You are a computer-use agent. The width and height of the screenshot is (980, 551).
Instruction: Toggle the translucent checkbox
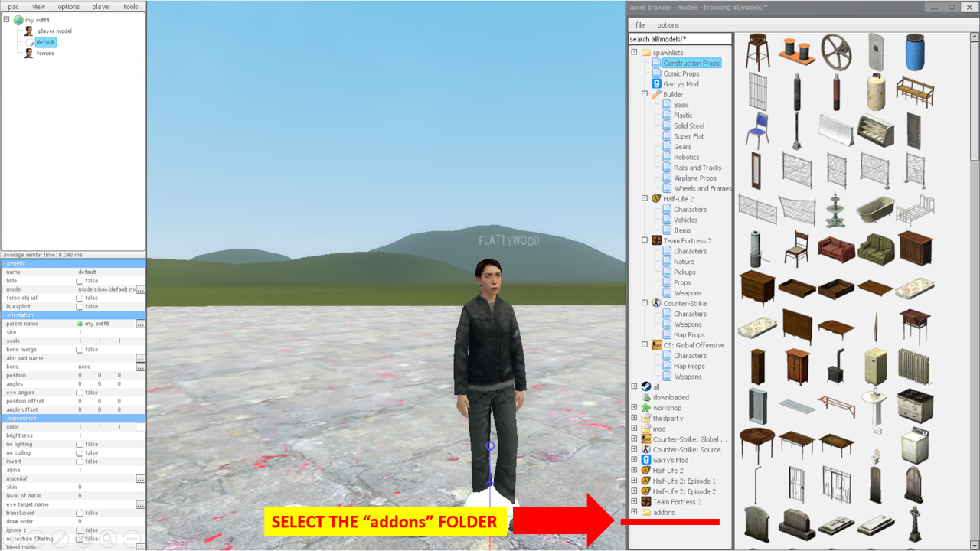pyautogui.click(x=80, y=513)
